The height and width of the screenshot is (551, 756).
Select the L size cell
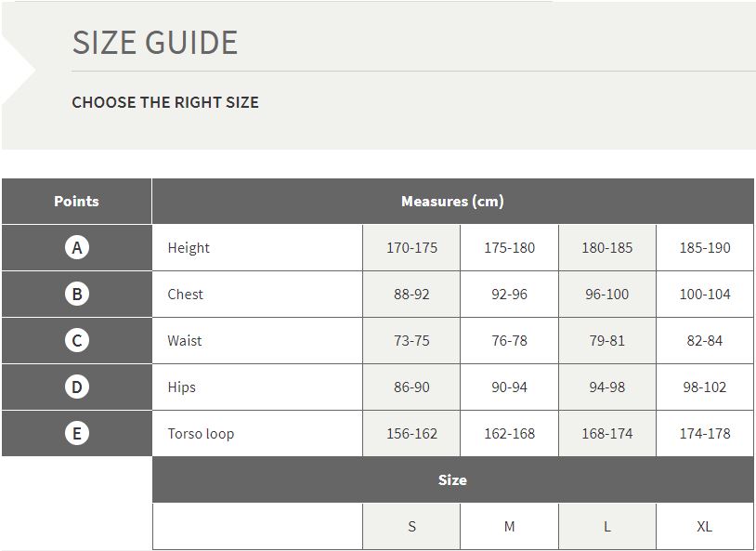(607, 527)
